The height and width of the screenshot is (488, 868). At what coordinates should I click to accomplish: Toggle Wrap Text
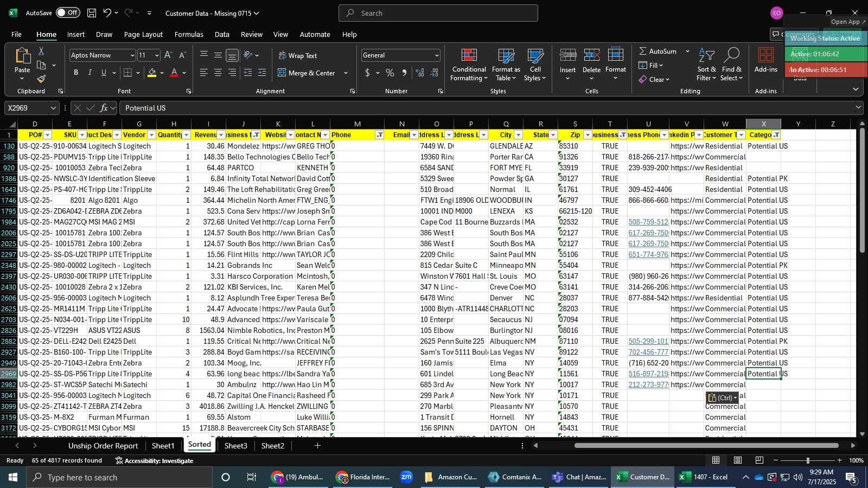click(x=298, y=55)
